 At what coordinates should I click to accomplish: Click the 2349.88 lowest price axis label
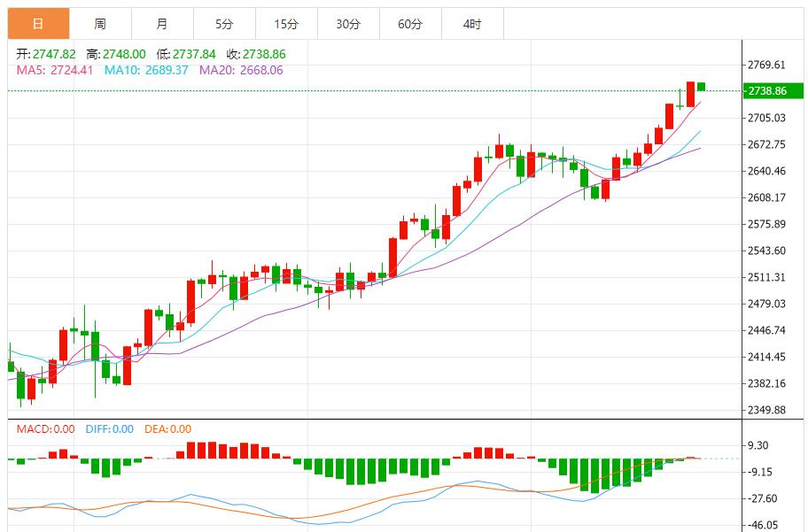tap(767, 411)
